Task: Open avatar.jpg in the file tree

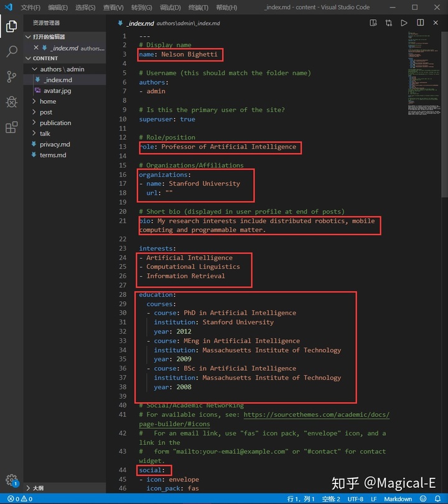Action: click(57, 91)
